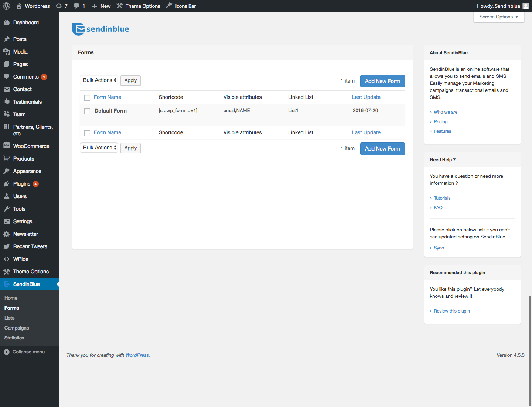This screenshot has height=407, width=532.
Task: Click the Appearance paintbrush icon
Action: 7,171
